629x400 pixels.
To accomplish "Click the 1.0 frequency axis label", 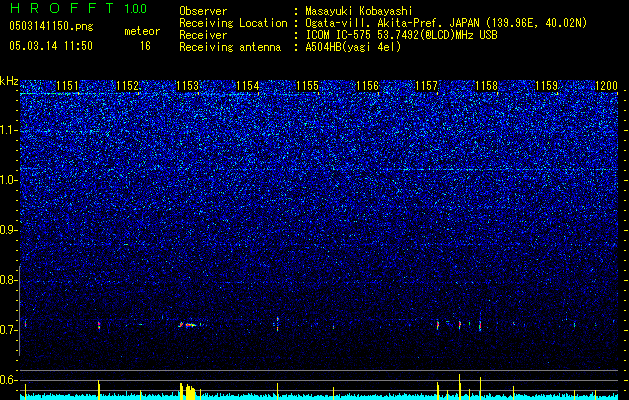I will coord(8,180).
